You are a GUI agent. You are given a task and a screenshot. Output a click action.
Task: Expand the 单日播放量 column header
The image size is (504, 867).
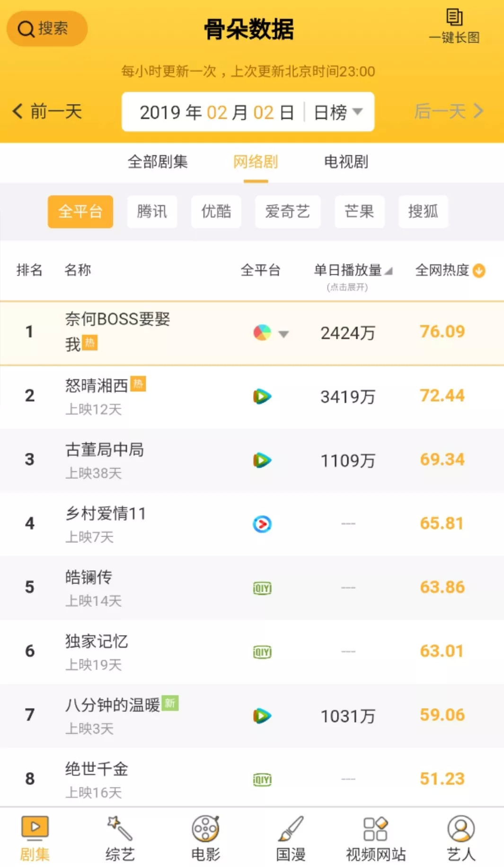[353, 271]
